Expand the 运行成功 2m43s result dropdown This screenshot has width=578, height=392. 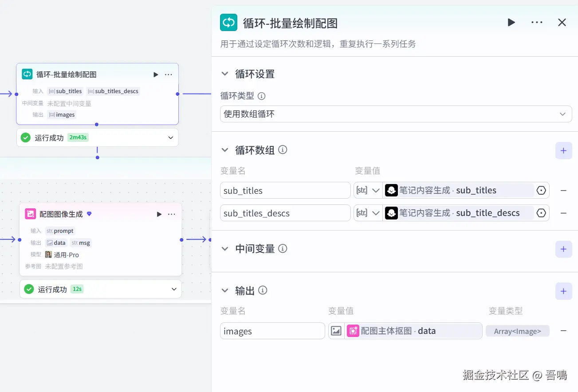pos(171,138)
